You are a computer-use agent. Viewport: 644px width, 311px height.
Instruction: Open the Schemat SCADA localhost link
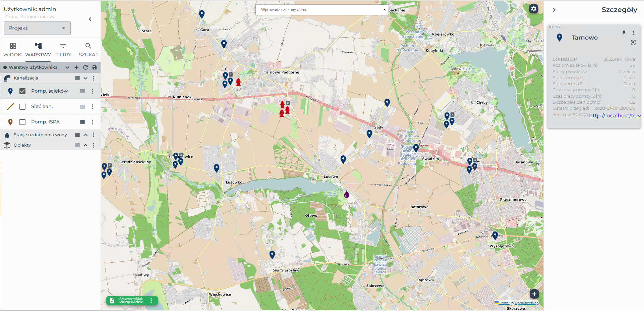click(x=615, y=115)
